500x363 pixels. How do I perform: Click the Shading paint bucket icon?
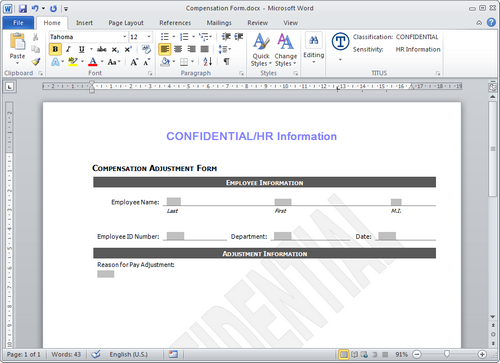tap(165, 62)
